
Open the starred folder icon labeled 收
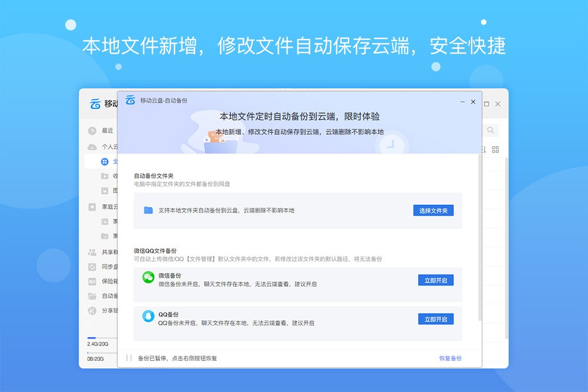[x=105, y=176]
